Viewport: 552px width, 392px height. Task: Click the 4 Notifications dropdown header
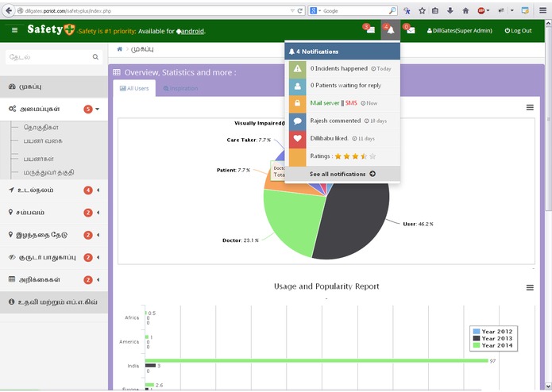[x=342, y=52]
